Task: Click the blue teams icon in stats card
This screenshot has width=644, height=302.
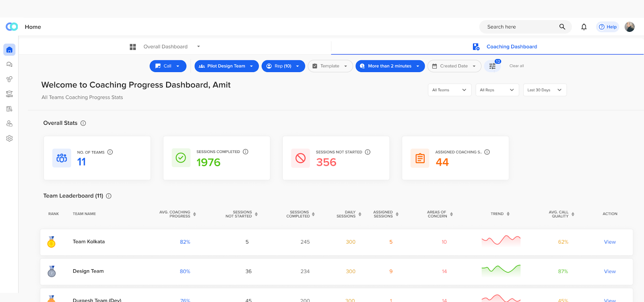Action: click(62, 158)
